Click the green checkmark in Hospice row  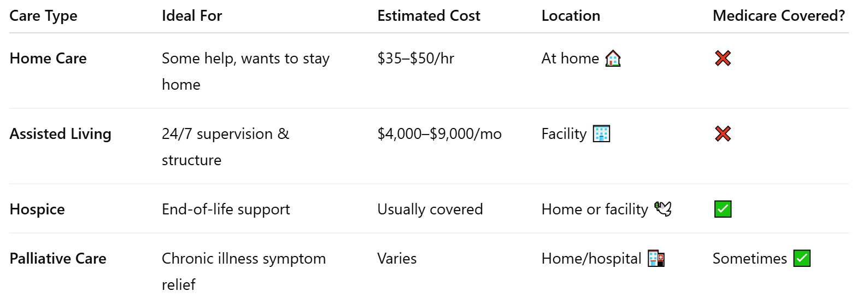(723, 209)
